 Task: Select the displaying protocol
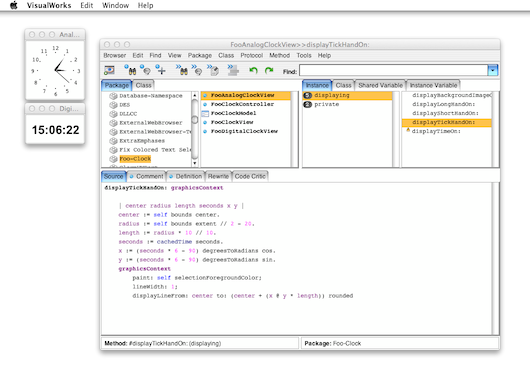[347, 95]
